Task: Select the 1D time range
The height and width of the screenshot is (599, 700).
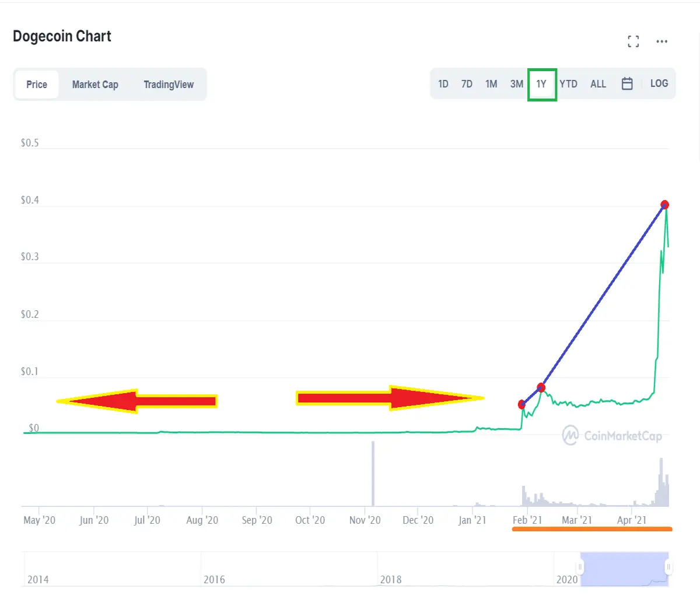Action: (443, 84)
